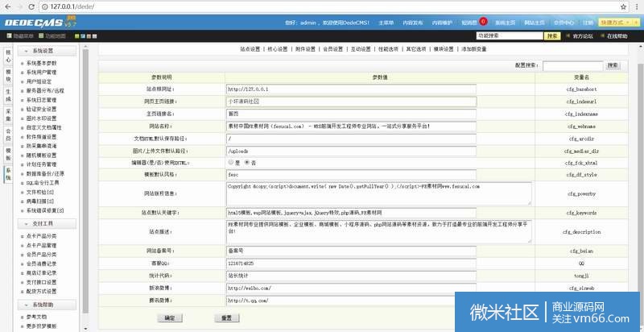Click the 确定 confirm button
Viewport: 644px width, 332px height.
point(170,318)
